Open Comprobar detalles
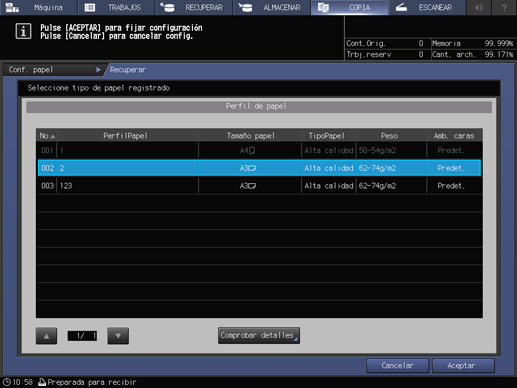The width and height of the screenshot is (517, 388). pos(259,335)
